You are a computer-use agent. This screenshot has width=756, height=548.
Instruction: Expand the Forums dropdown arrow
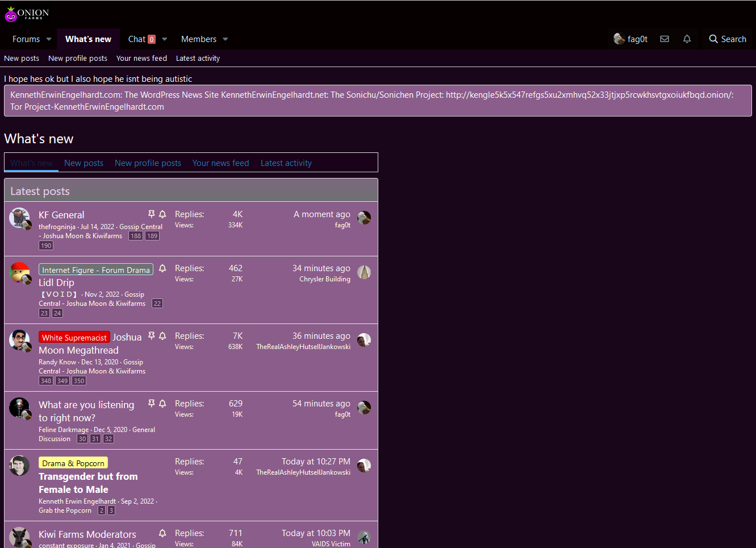[49, 39]
